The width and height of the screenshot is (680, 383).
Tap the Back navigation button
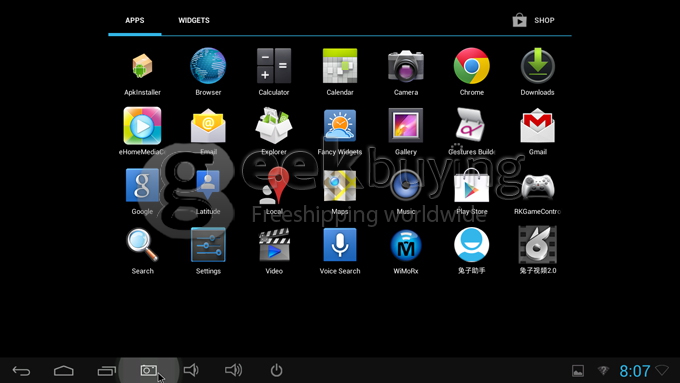(21, 370)
